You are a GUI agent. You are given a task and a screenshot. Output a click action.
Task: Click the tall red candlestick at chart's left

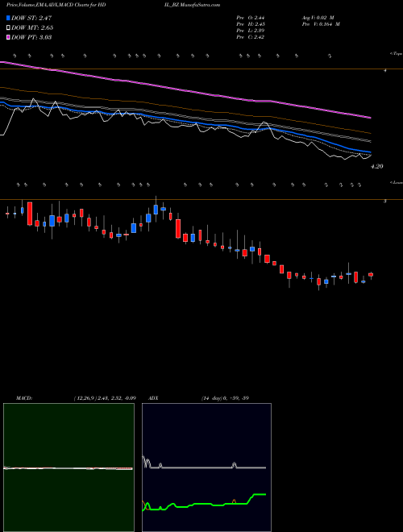(30, 214)
